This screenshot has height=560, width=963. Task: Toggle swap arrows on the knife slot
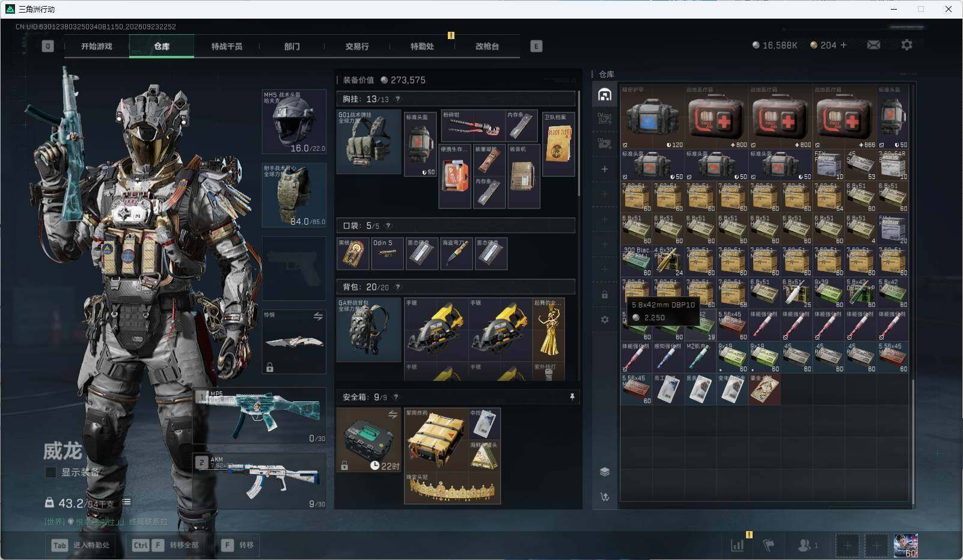[318, 316]
